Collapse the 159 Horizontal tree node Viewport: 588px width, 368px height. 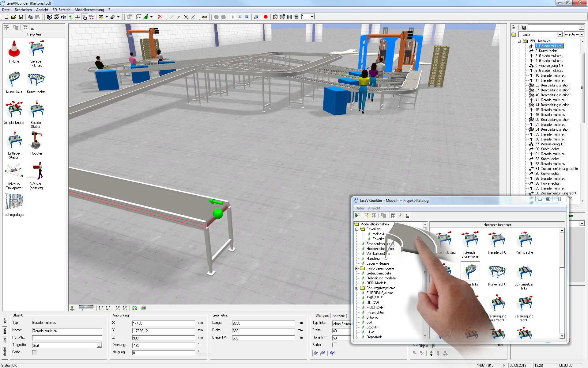(x=519, y=41)
